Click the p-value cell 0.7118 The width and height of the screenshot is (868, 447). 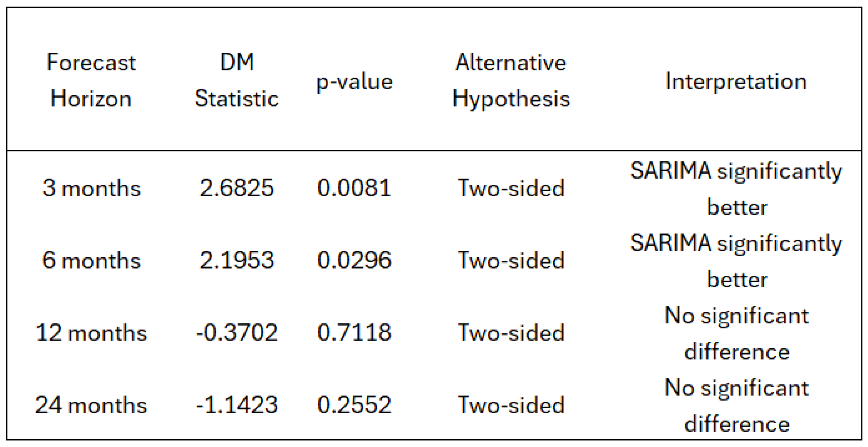pos(354,332)
